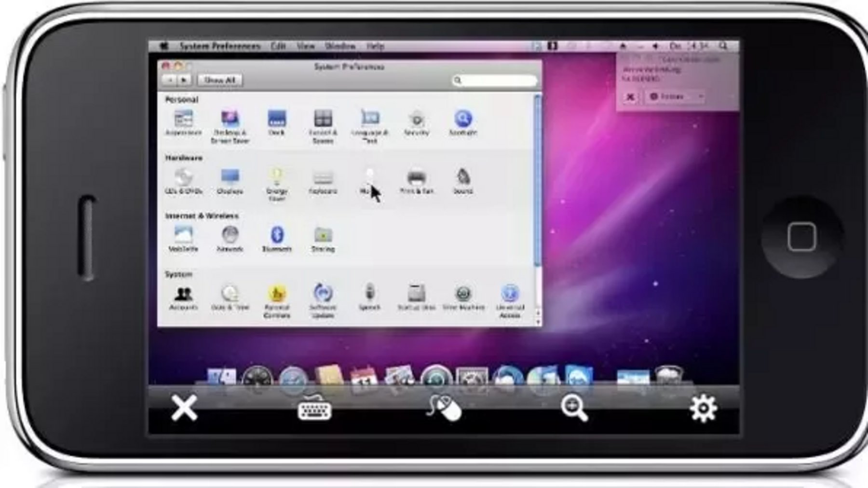Open the gear settings icon in the bottom toolbar

pos(703,409)
